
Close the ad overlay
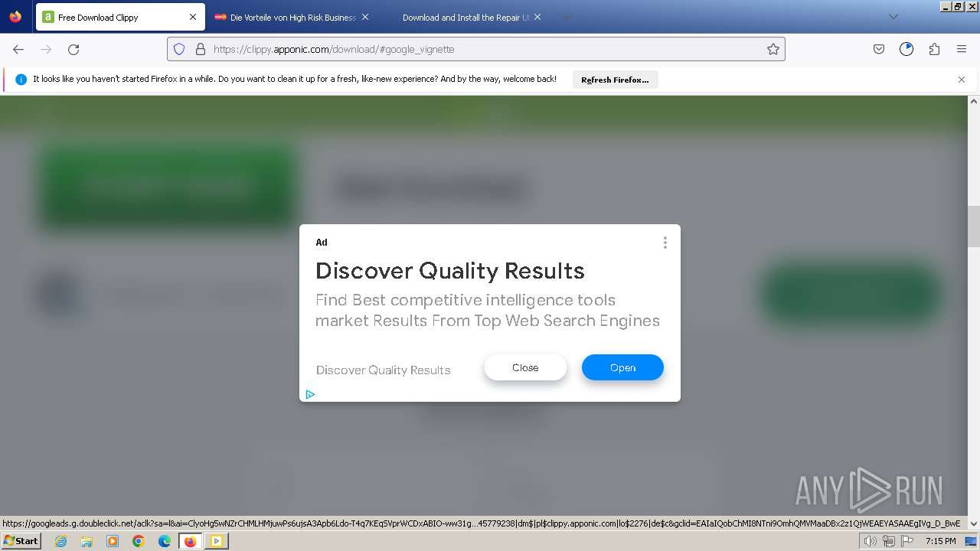[x=525, y=367]
